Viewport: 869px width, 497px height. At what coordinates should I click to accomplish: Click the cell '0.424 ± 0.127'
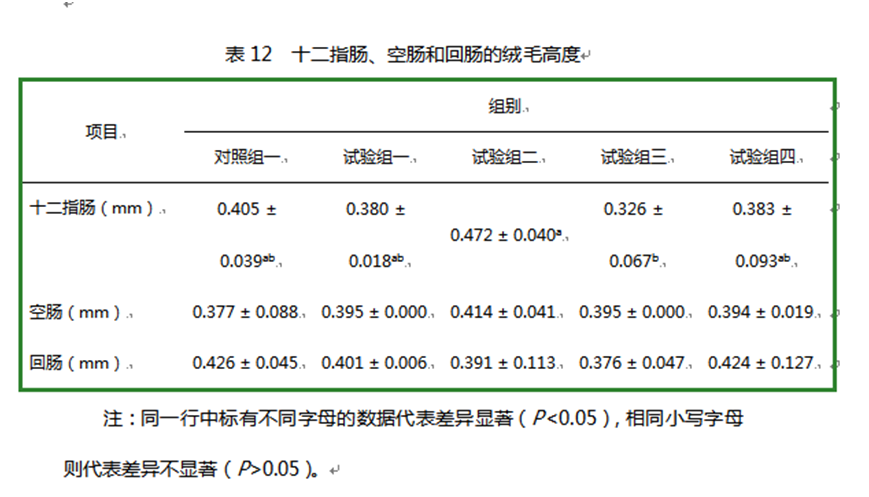pos(761,363)
